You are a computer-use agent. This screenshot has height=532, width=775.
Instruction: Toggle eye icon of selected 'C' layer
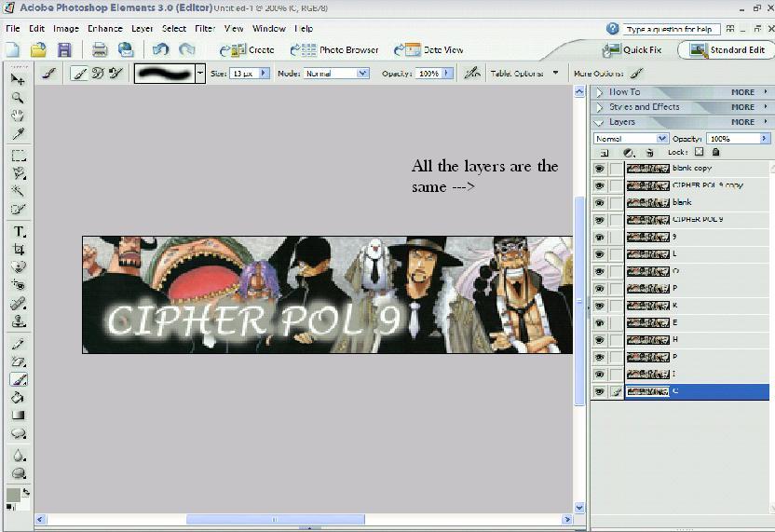[599, 391]
